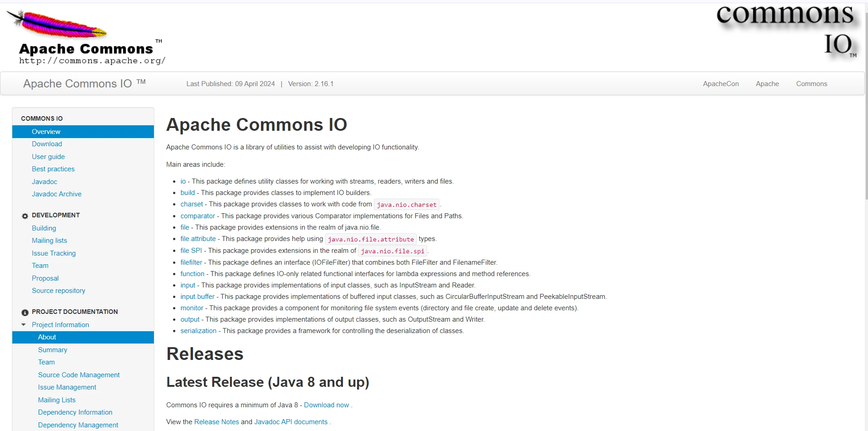Viewport: 868px width, 431px height.
Task: Open the Summary sidebar link
Action: click(x=53, y=350)
